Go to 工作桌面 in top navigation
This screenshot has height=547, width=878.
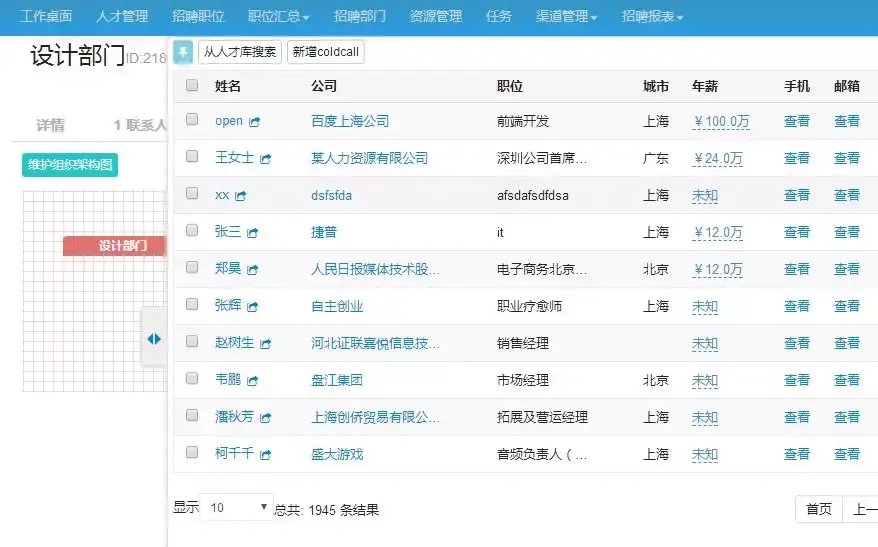click(46, 16)
